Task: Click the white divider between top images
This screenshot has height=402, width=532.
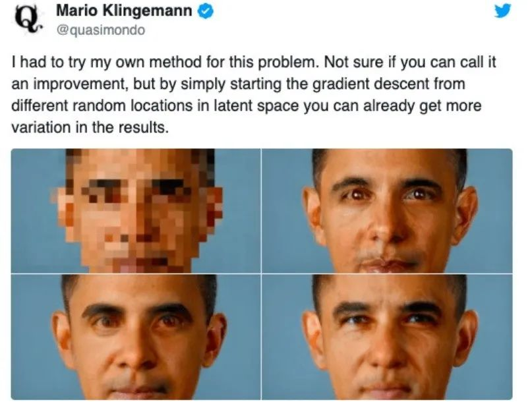Action: (261, 211)
